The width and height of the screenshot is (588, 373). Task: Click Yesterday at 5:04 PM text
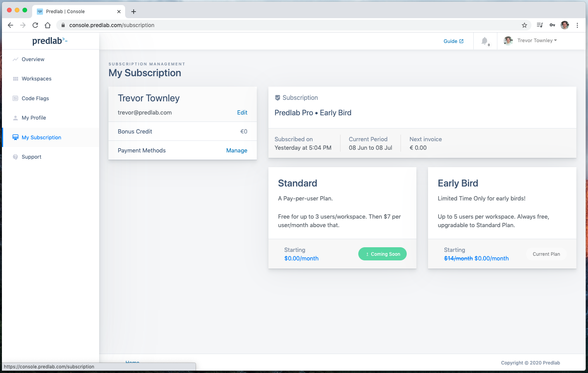coord(303,148)
